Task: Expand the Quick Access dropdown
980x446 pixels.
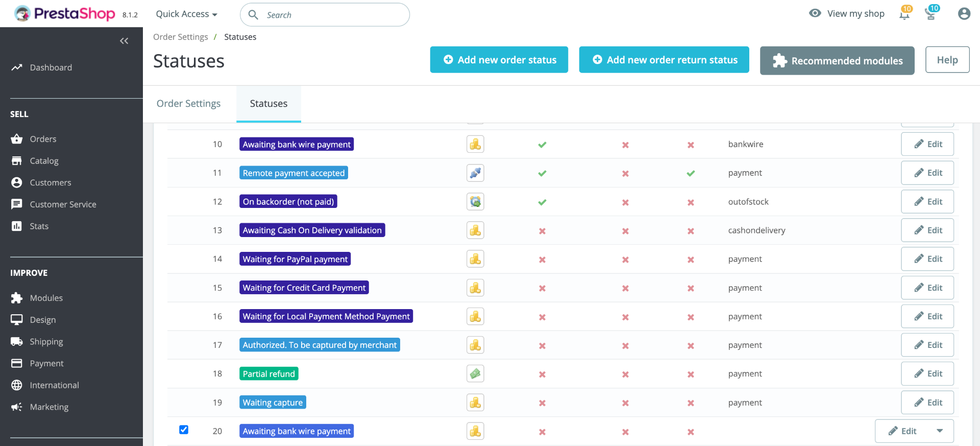Action: 187,14
